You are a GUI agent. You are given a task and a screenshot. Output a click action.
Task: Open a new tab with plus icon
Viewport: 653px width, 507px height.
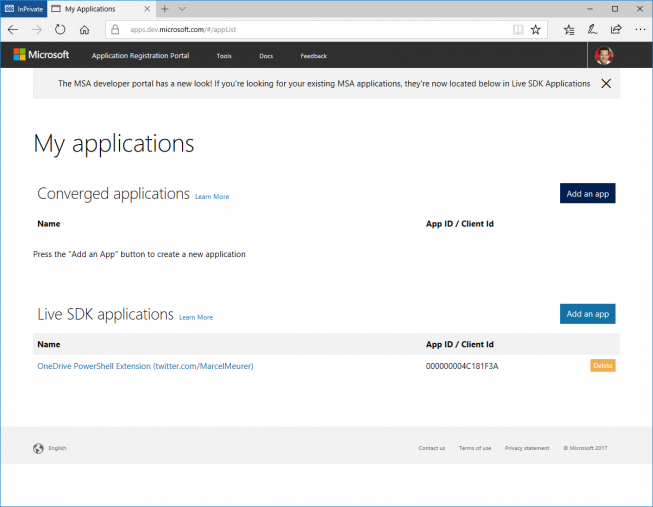coord(165,9)
